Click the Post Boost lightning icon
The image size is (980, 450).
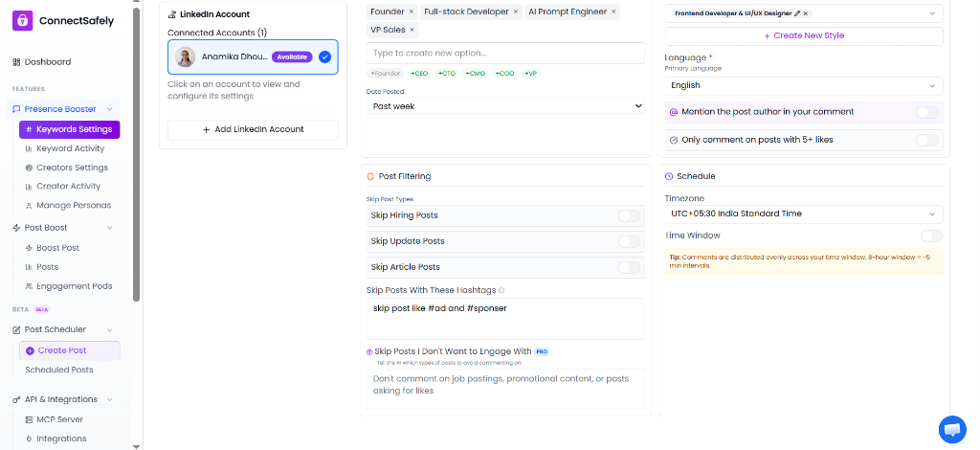(x=16, y=228)
